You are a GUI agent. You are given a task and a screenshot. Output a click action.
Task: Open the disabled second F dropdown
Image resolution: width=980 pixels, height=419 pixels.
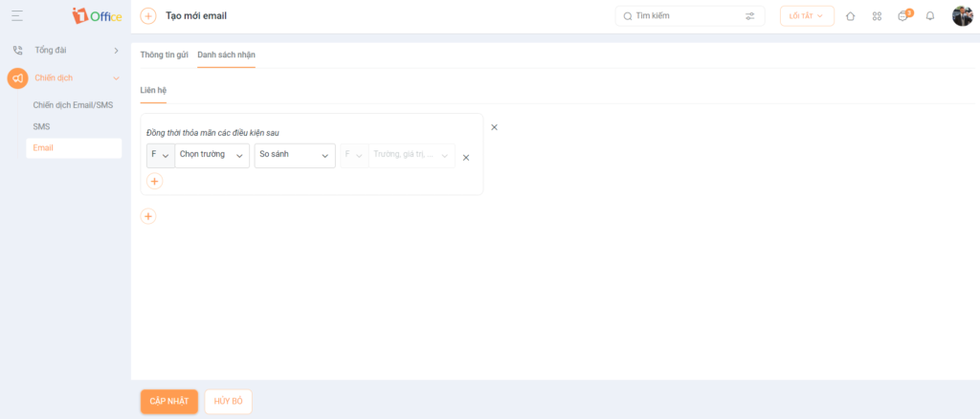tap(354, 156)
